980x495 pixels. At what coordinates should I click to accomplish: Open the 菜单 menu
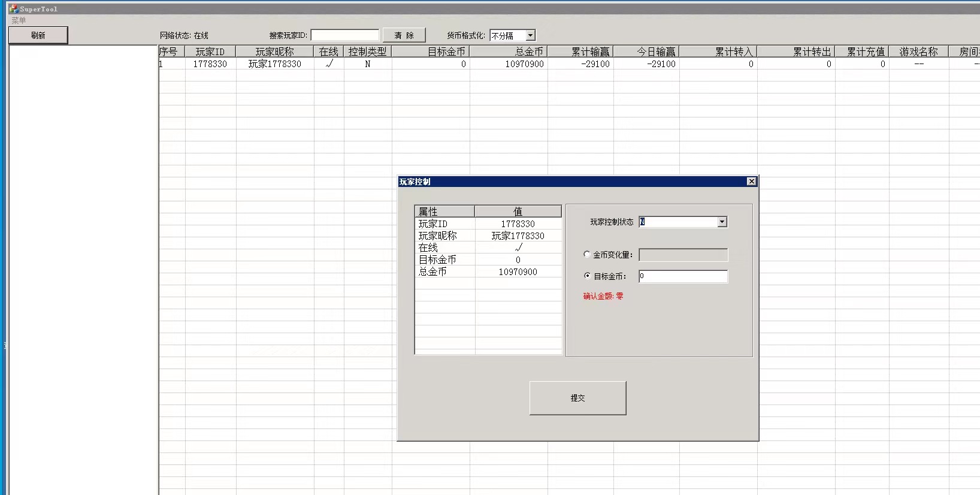(x=19, y=20)
